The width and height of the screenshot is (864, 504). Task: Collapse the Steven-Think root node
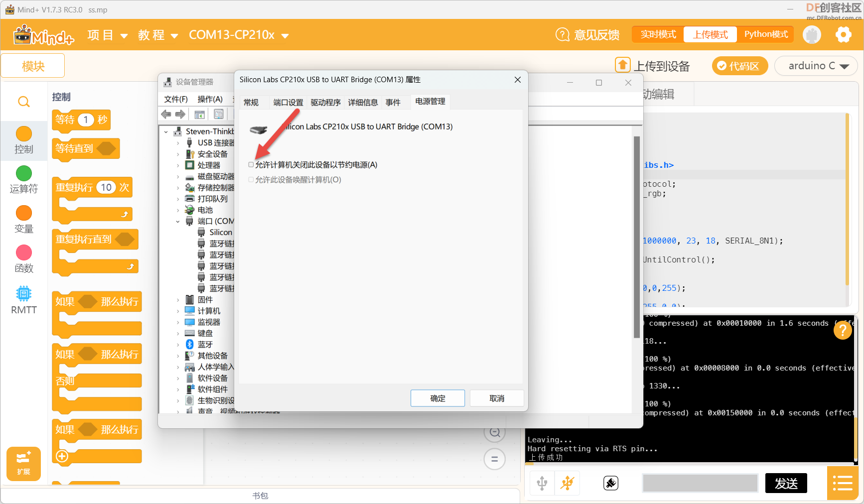[x=166, y=132]
